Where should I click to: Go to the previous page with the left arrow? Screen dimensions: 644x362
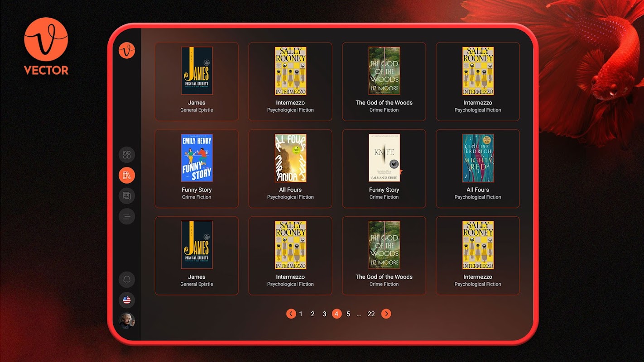(x=291, y=314)
